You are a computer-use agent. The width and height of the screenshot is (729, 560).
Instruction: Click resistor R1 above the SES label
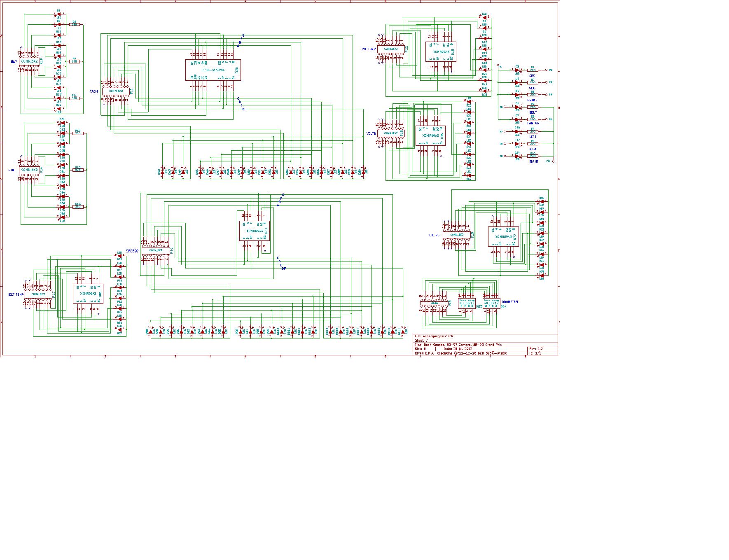[x=533, y=70]
